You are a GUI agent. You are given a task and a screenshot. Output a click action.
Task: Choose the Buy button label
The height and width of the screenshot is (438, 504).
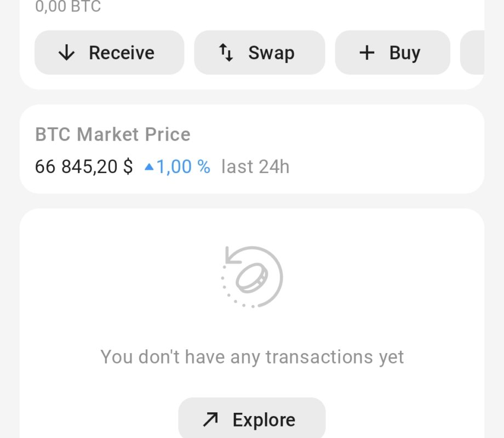pos(405,53)
